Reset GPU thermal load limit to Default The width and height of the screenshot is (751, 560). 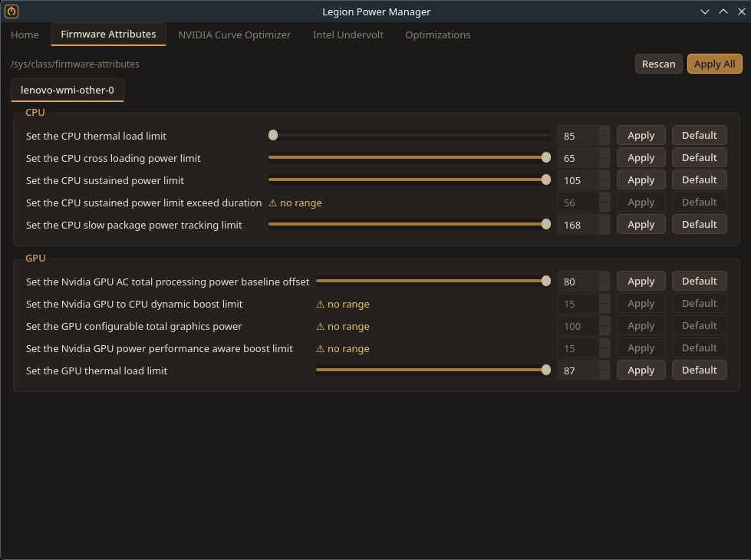(x=700, y=371)
